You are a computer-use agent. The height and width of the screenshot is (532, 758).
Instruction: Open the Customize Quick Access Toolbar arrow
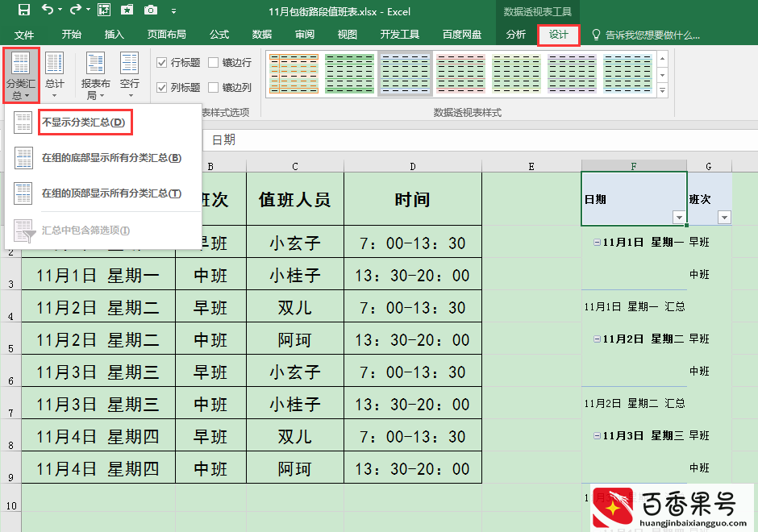pos(173,10)
